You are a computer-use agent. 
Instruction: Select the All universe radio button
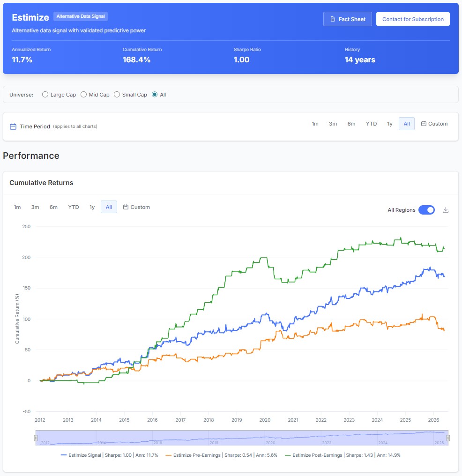[x=155, y=95]
